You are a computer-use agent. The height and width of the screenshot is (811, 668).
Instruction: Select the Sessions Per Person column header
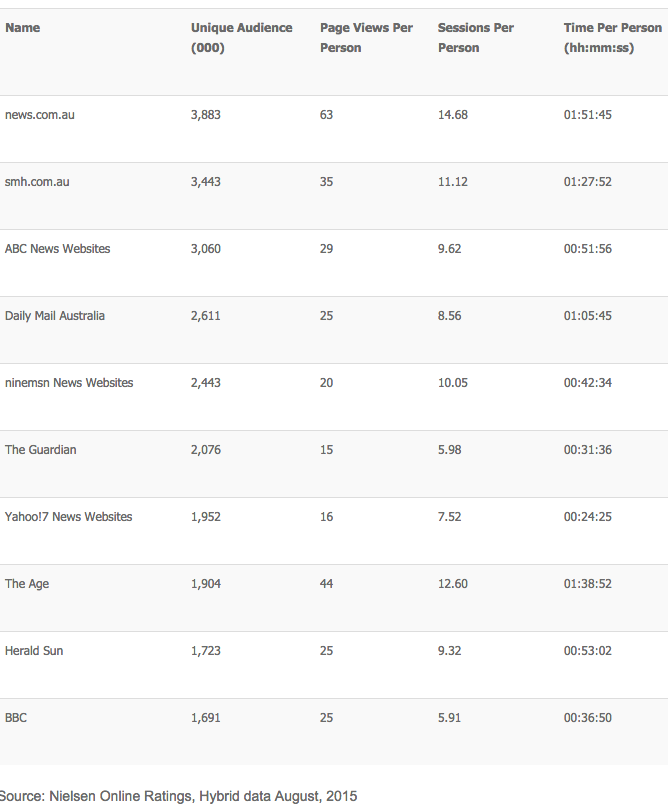click(476, 38)
